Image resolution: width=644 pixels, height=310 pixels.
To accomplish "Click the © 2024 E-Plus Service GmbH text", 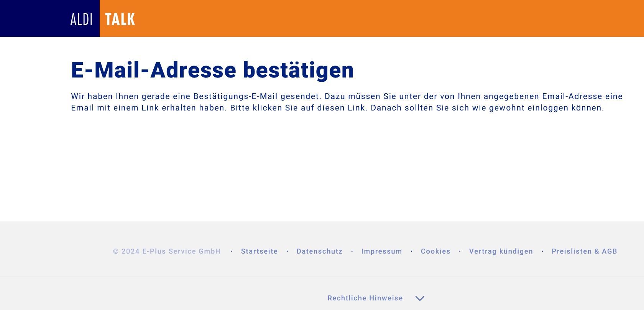I will pos(167,251).
